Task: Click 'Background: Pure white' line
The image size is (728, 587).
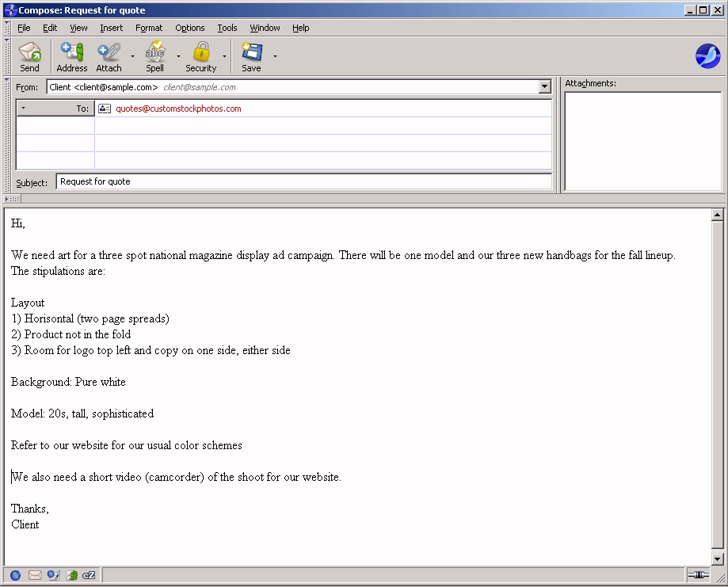Action: 68,382
